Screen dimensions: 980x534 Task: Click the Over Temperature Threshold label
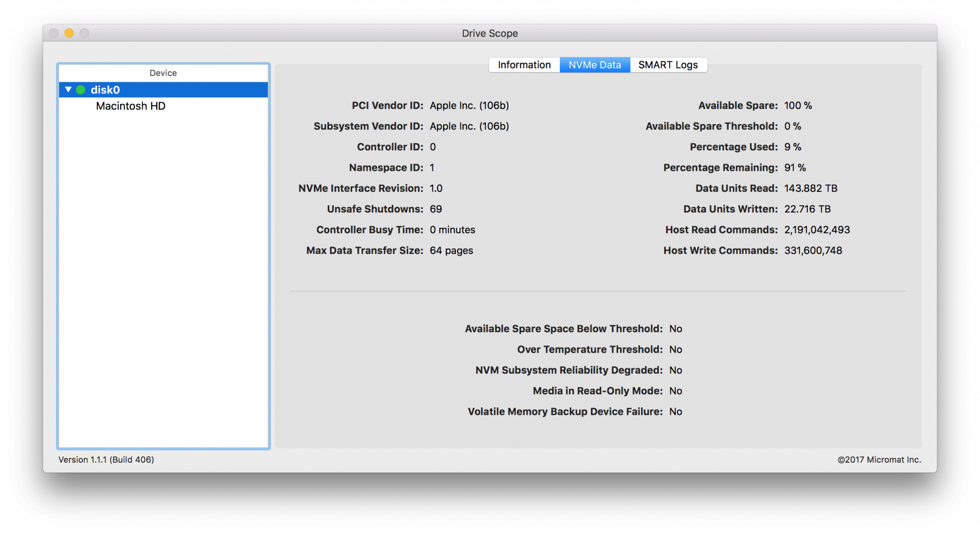590,349
